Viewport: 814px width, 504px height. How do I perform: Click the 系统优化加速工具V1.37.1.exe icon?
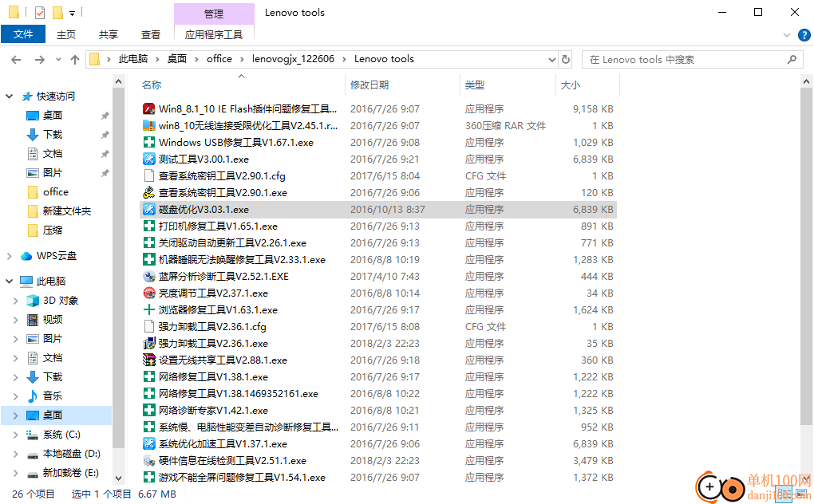[x=149, y=444]
